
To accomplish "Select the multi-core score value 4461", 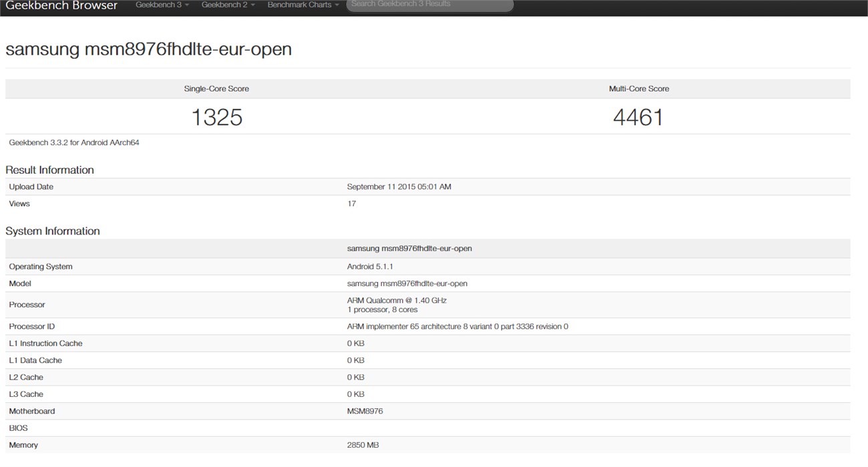I will [638, 118].
